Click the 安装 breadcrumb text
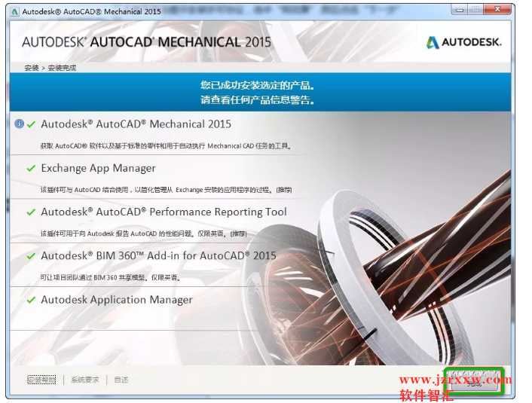This screenshot has width=532, height=403. (32, 68)
